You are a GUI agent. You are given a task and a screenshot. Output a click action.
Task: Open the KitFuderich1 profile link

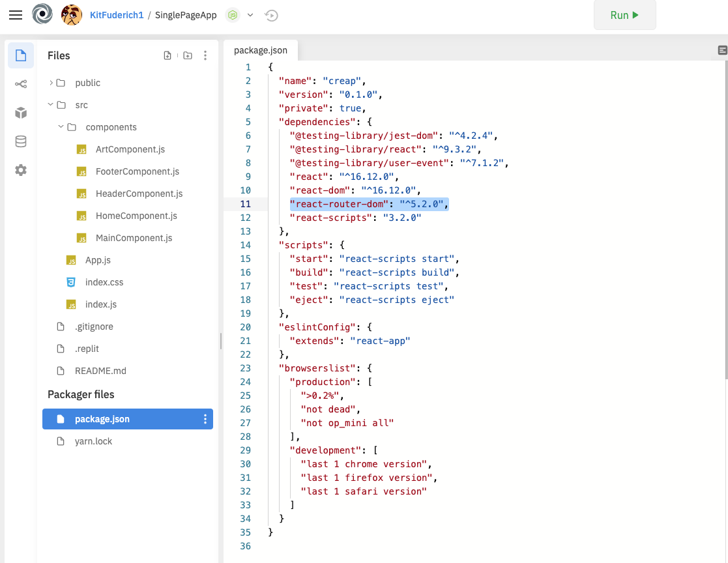(117, 16)
